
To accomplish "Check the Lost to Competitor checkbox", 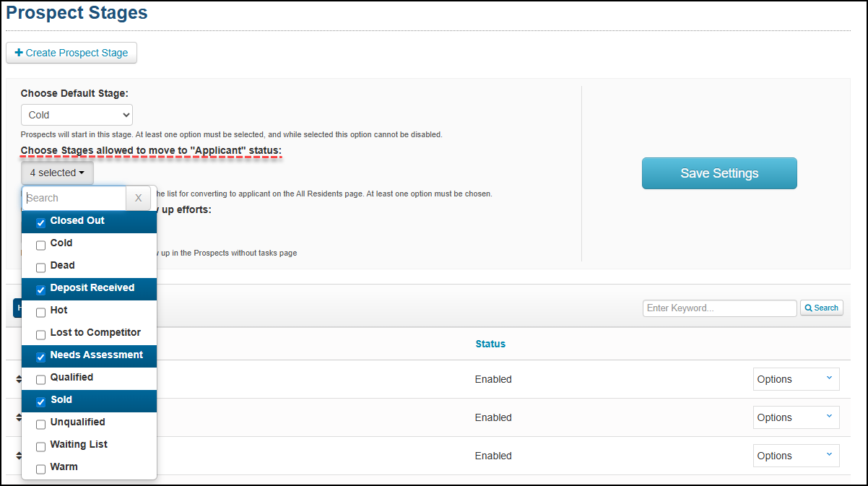I will 41,334.
